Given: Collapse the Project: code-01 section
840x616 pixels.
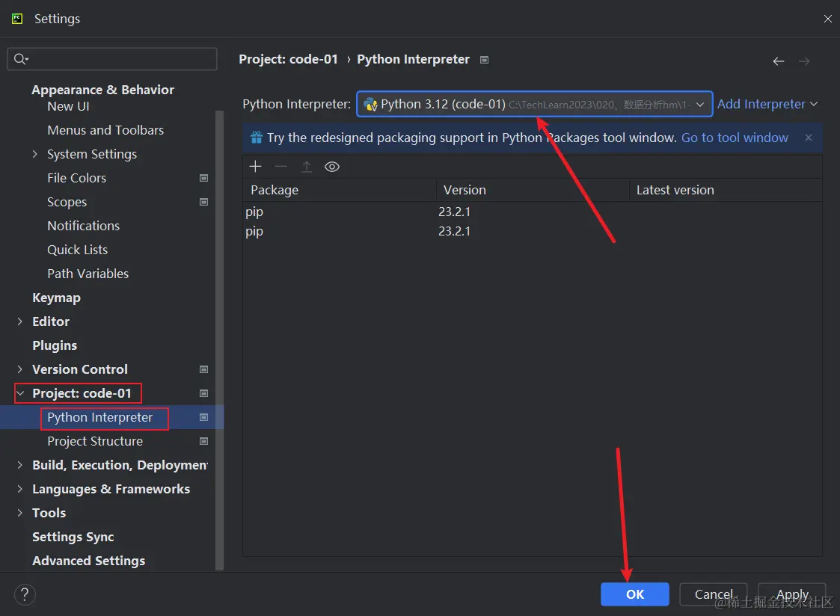Looking at the screenshot, I should 20,393.
